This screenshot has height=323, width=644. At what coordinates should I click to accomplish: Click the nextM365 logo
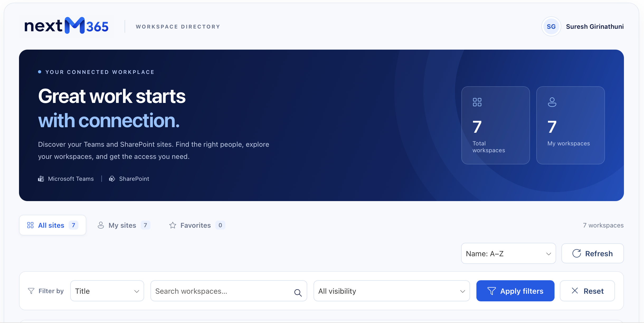67,26
